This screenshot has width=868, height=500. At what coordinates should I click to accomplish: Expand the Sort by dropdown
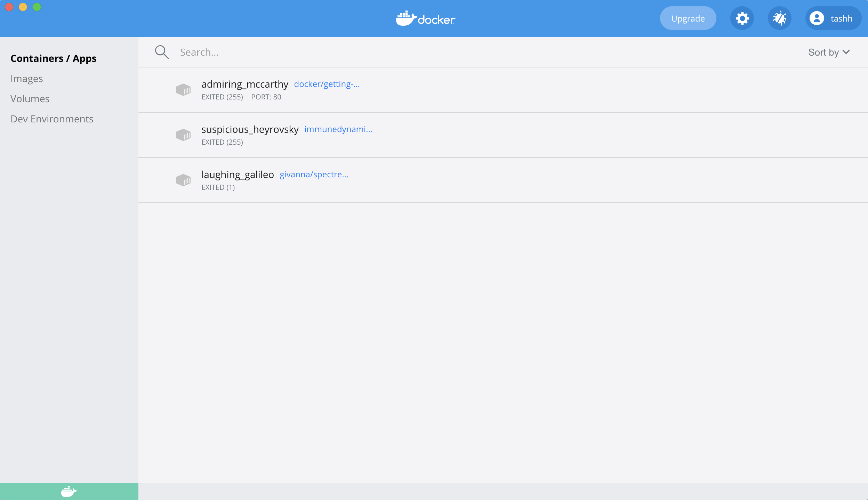click(829, 52)
